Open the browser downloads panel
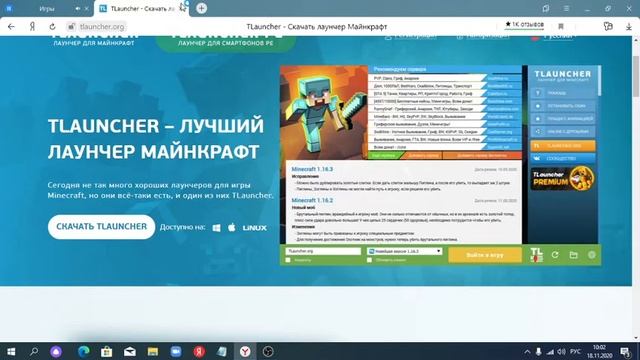This screenshot has height=360, width=640. click(629, 27)
